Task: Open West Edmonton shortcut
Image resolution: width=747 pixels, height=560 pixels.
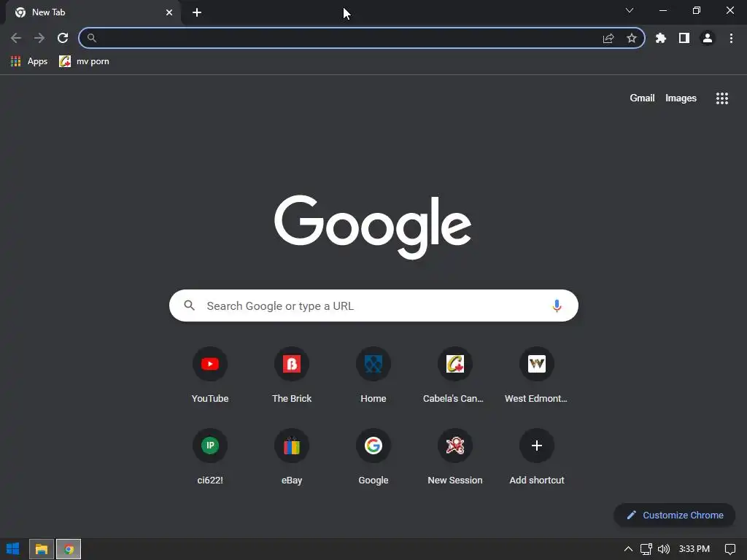Action: (536, 376)
